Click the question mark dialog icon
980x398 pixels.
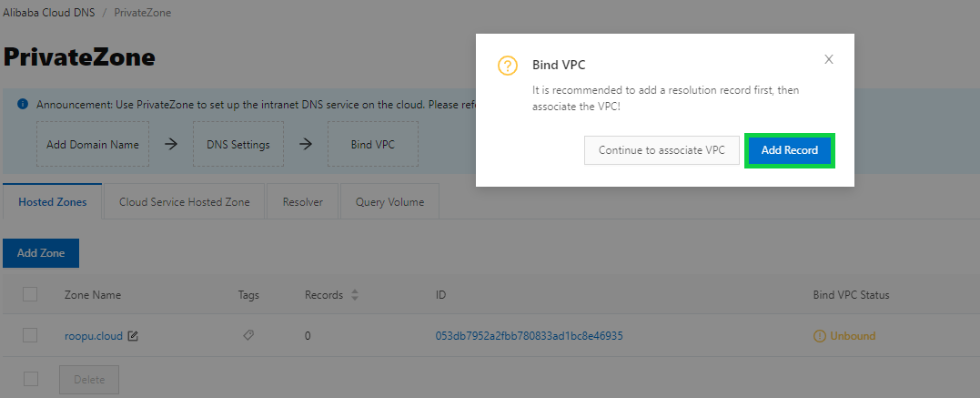(507, 66)
